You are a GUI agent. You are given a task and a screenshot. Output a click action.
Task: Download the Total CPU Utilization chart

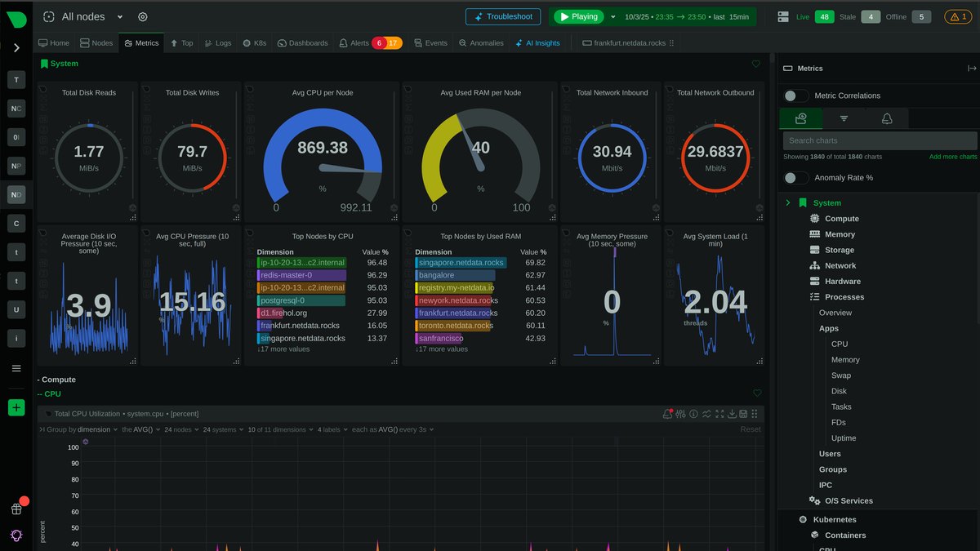[x=732, y=414]
